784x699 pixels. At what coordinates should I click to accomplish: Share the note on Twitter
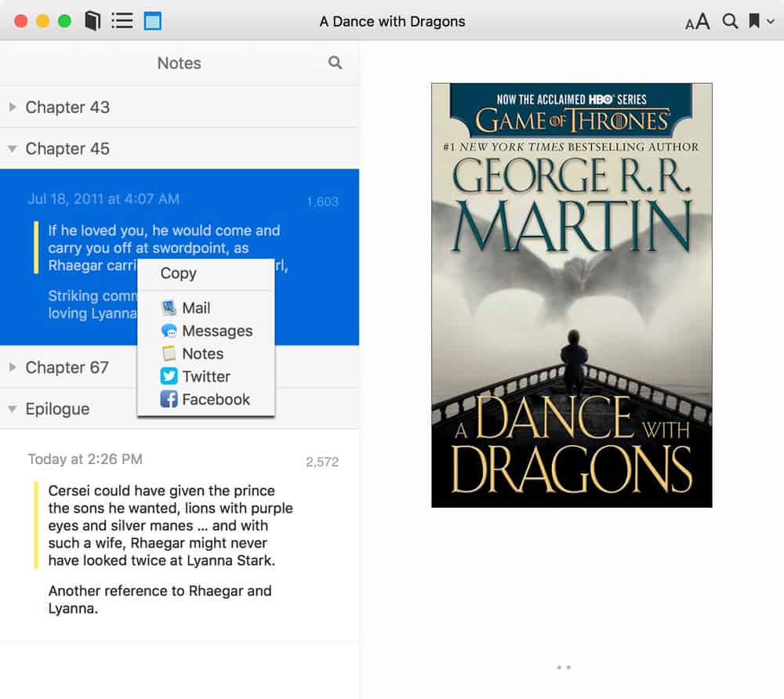pos(206,376)
